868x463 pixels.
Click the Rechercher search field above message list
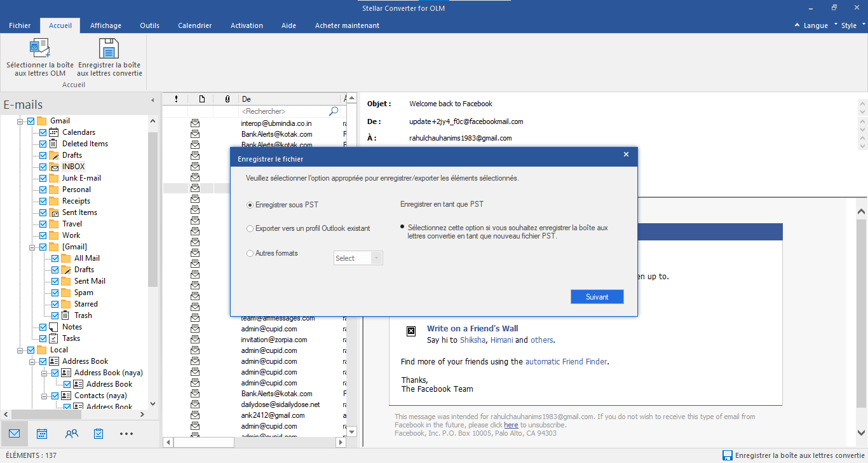tap(286, 111)
